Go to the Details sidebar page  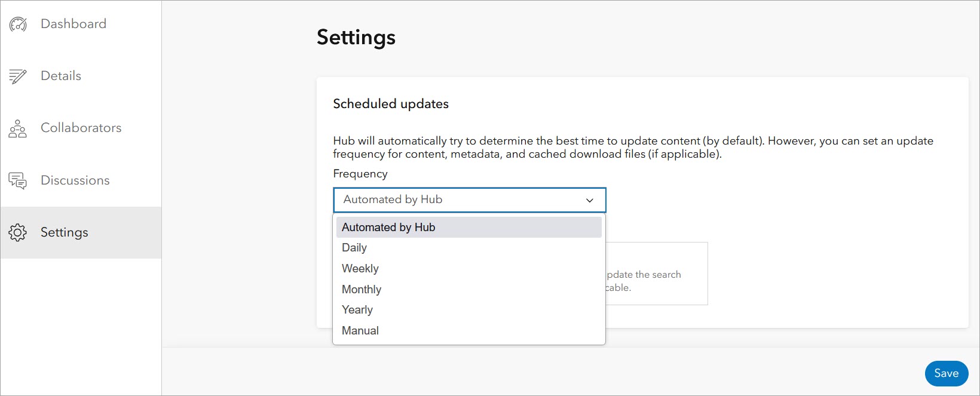coord(61,76)
